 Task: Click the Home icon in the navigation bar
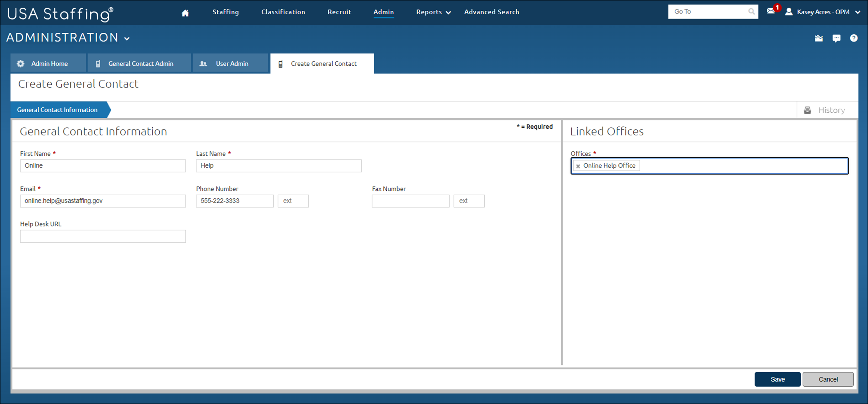pyautogui.click(x=185, y=13)
